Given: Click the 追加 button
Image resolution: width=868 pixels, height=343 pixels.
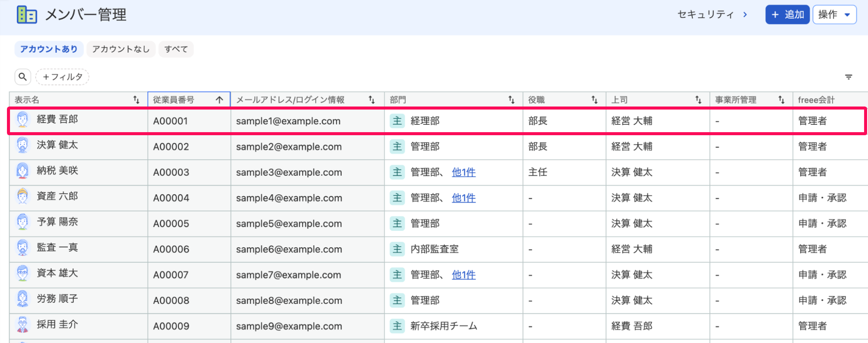Looking at the screenshot, I should click(x=787, y=15).
